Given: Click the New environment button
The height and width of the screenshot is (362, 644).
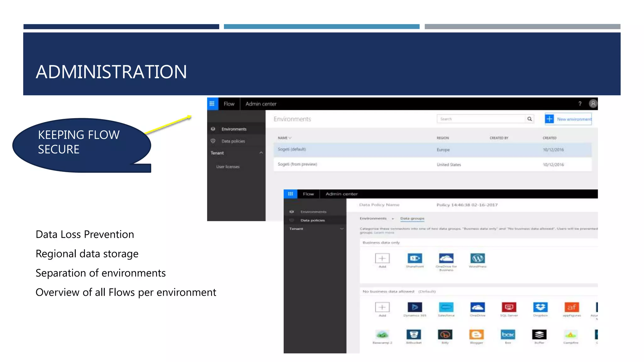Looking at the screenshot, I should (568, 119).
